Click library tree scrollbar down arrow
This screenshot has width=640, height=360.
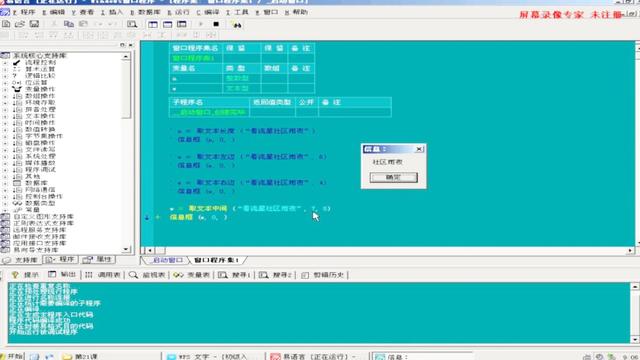[126, 249]
